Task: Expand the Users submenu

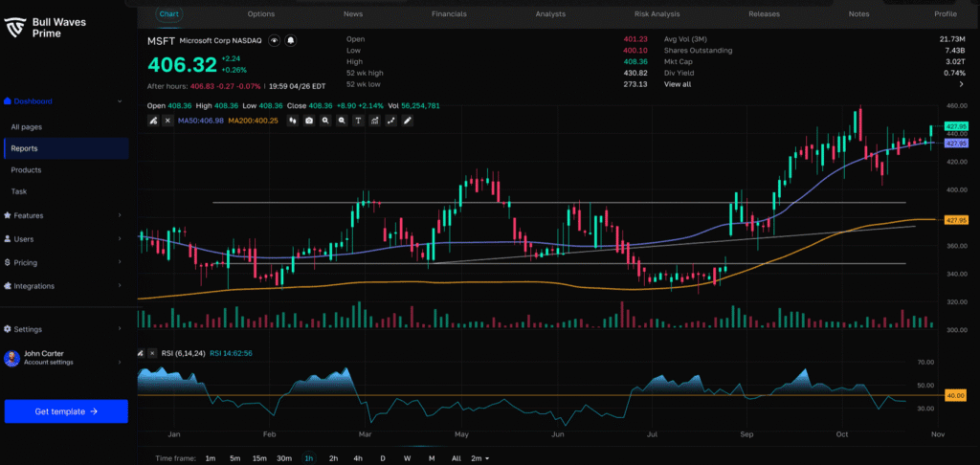Action: tap(120, 239)
